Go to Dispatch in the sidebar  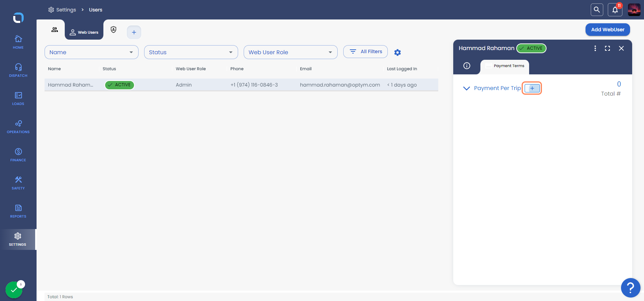tap(18, 70)
